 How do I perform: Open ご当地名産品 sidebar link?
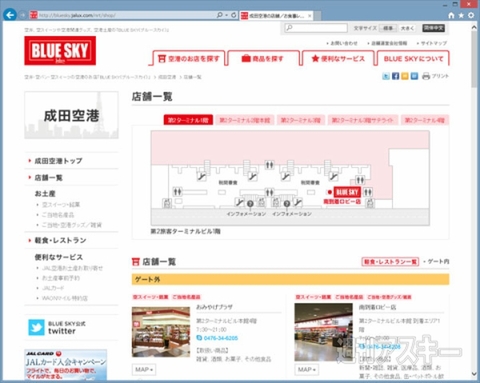tap(58, 215)
